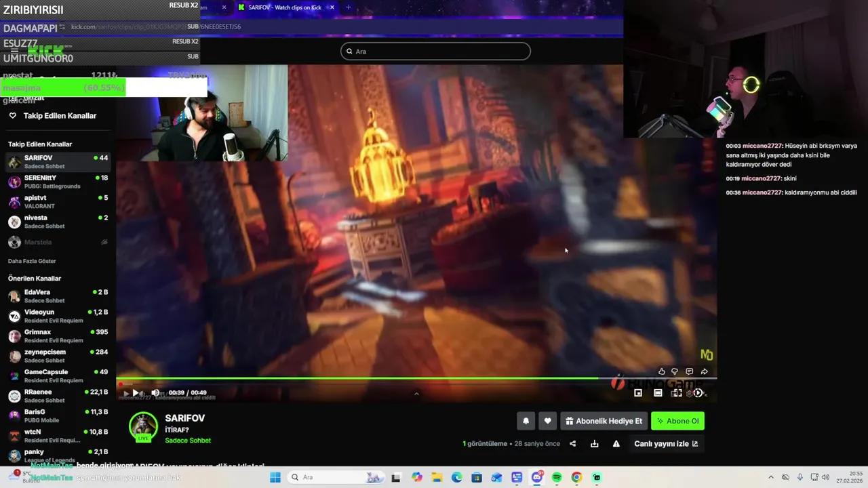Close the SARIFOV clips browser tab
The height and width of the screenshot is (488, 868).
click(x=332, y=7)
